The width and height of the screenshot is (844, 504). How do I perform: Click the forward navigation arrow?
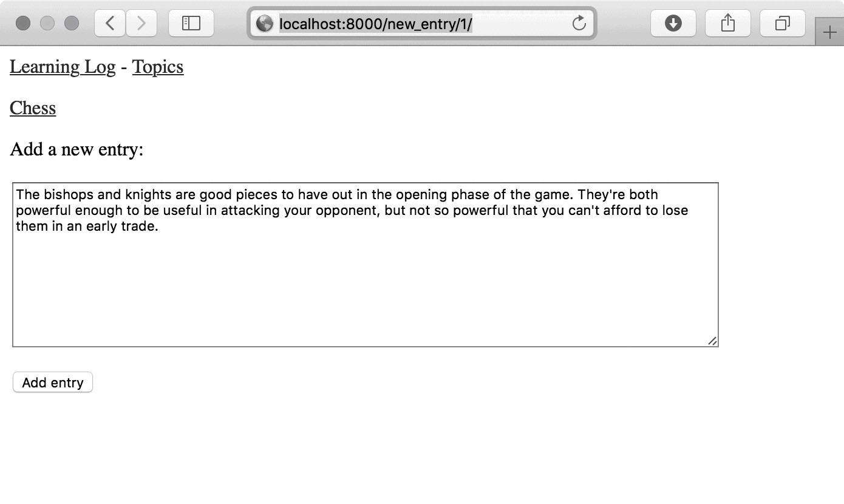141,23
